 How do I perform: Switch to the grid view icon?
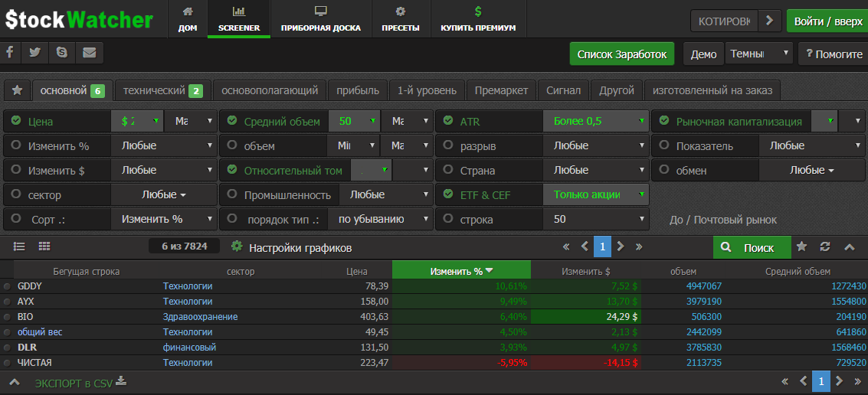[x=44, y=246]
